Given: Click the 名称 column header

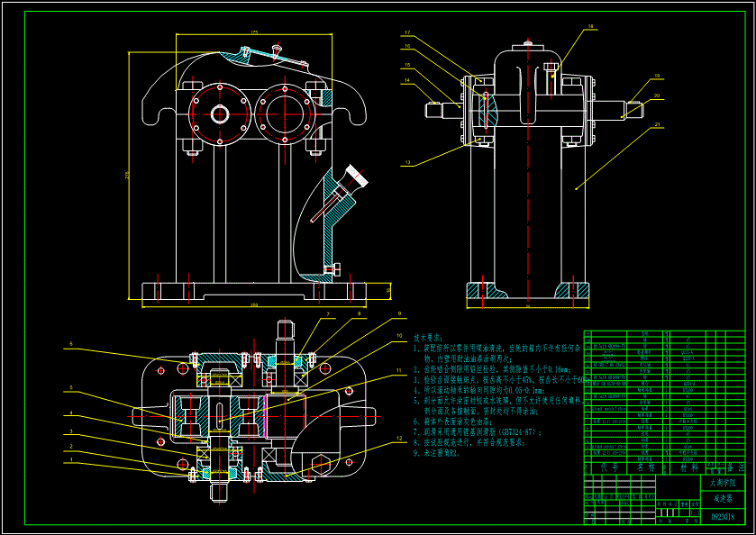Looking at the screenshot, I should (647, 468).
